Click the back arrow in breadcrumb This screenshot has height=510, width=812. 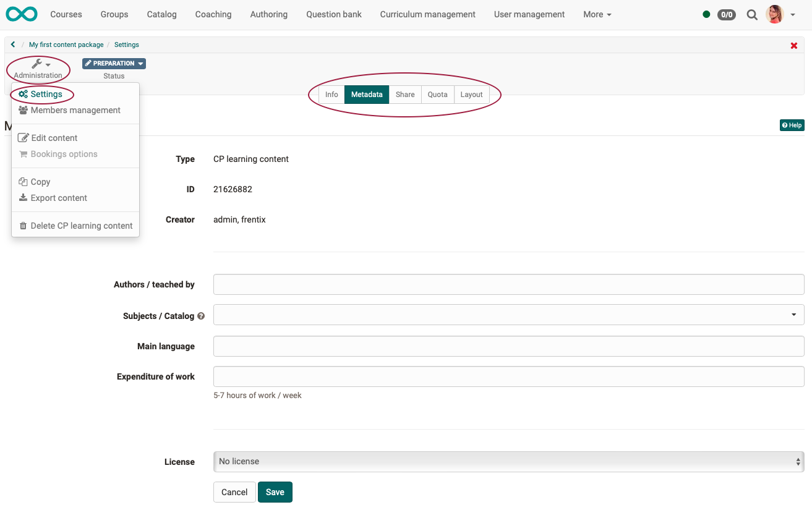tap(13, 45)
